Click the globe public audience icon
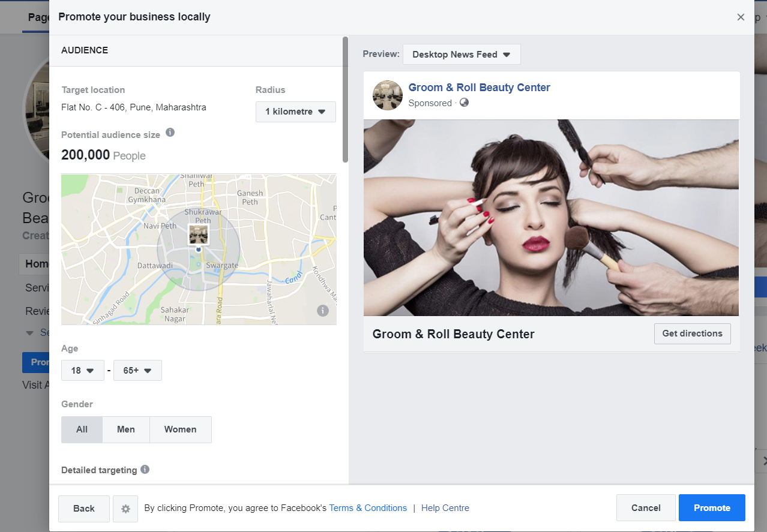 click(464, 103)
